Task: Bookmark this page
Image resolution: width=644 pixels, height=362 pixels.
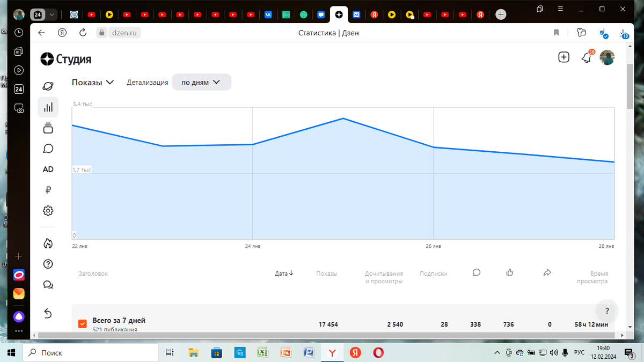Action: pyautogui.click(x=557, y=33)
